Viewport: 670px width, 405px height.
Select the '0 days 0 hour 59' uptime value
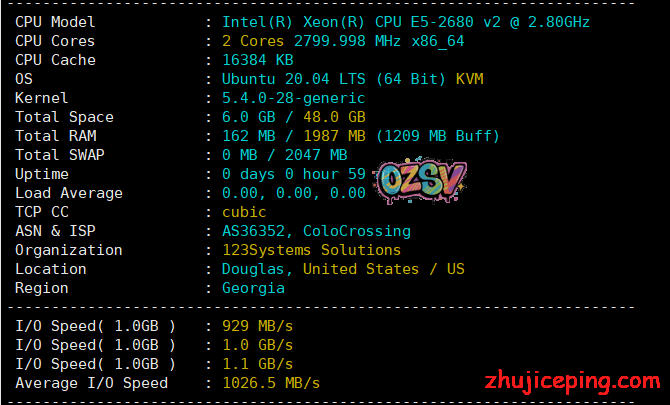[294, 174]
